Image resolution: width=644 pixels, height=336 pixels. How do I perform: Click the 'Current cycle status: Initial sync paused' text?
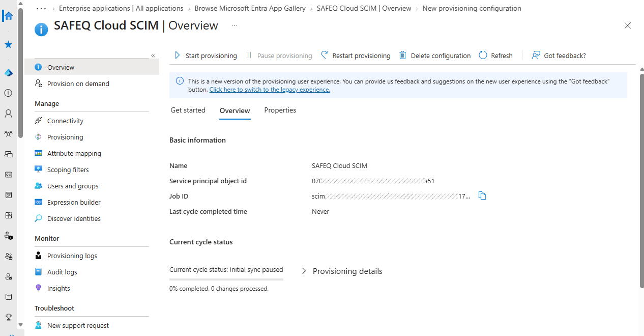point(226,270)
